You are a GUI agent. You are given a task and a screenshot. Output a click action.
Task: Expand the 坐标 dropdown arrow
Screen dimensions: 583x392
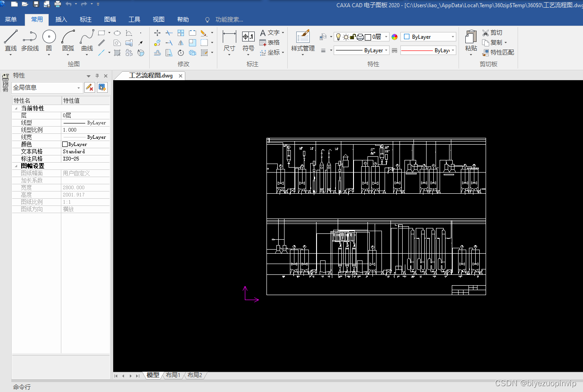coord(283,53)
